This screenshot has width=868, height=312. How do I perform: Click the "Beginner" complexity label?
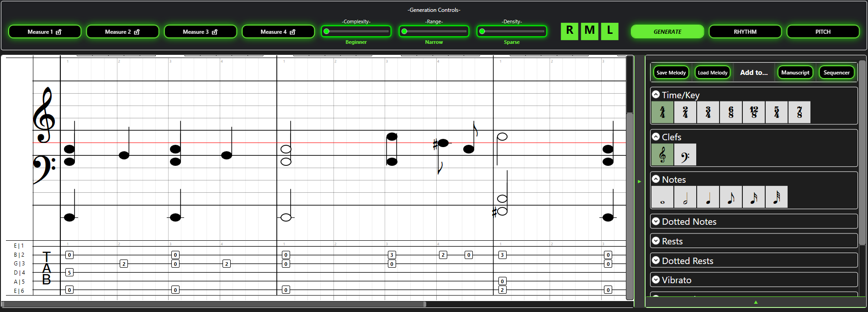[356, 42]
